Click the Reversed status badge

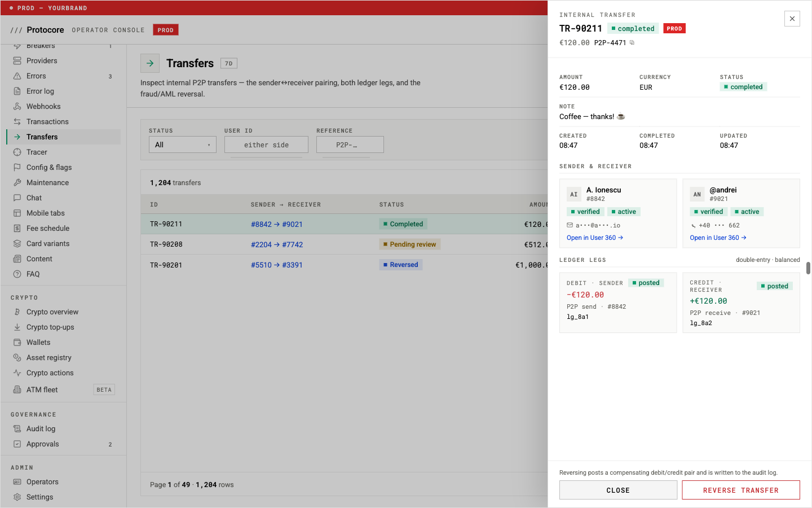[401, 265]
